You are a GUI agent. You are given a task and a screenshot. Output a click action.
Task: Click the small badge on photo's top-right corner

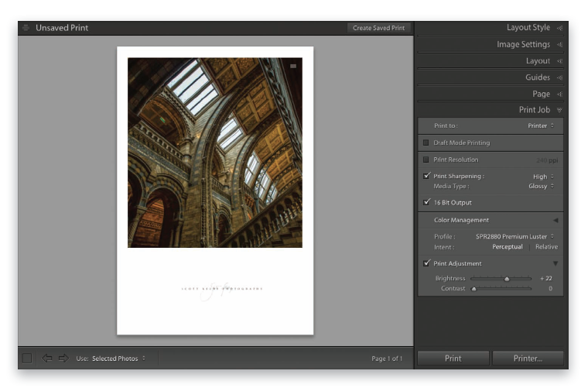pos(293,67)
